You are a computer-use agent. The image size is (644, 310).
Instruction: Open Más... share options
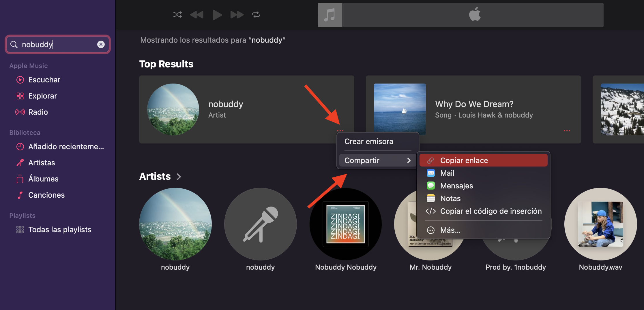484,230
